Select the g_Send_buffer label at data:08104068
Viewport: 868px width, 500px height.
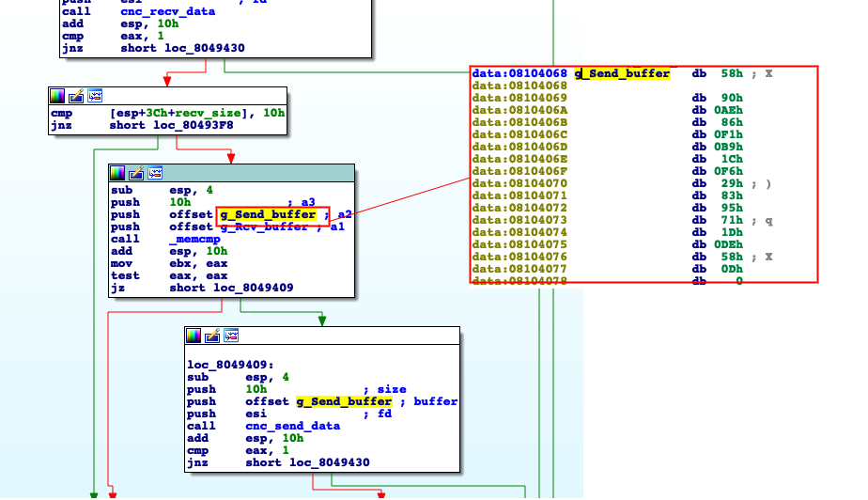(x=622, y=73)
